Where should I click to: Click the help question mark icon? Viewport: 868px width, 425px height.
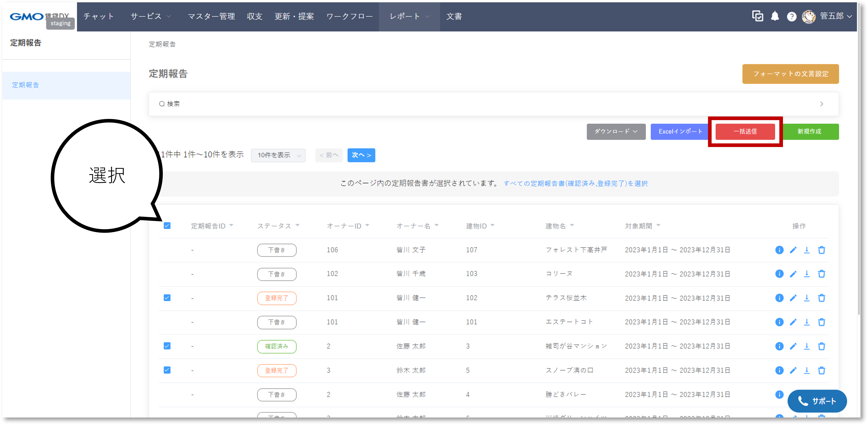791,16
